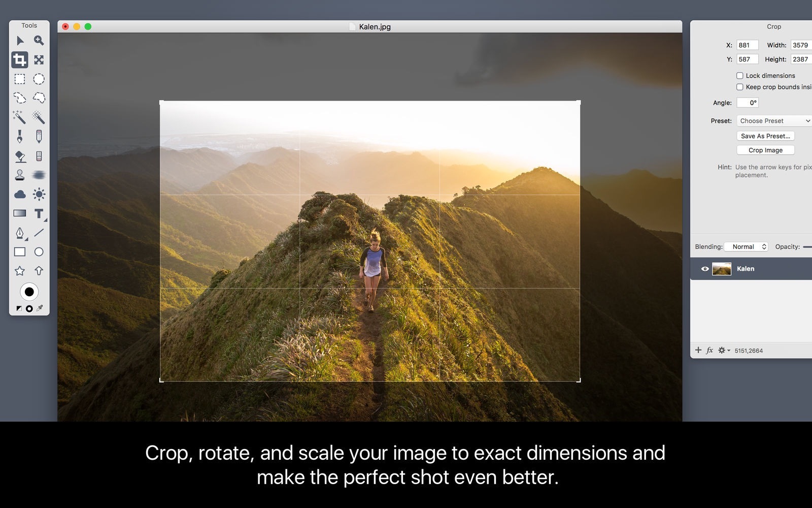
Task: Choose the Paint Bucket fill tool
Action: [20, 156]
